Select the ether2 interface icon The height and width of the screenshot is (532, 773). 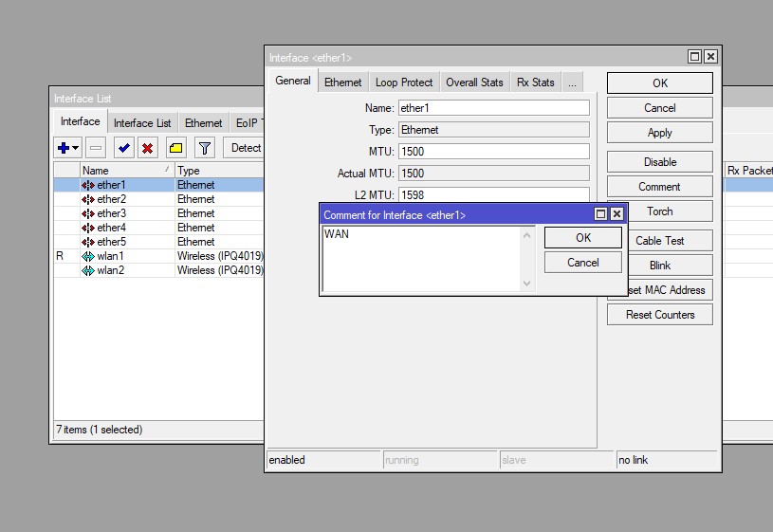point(88,200)
